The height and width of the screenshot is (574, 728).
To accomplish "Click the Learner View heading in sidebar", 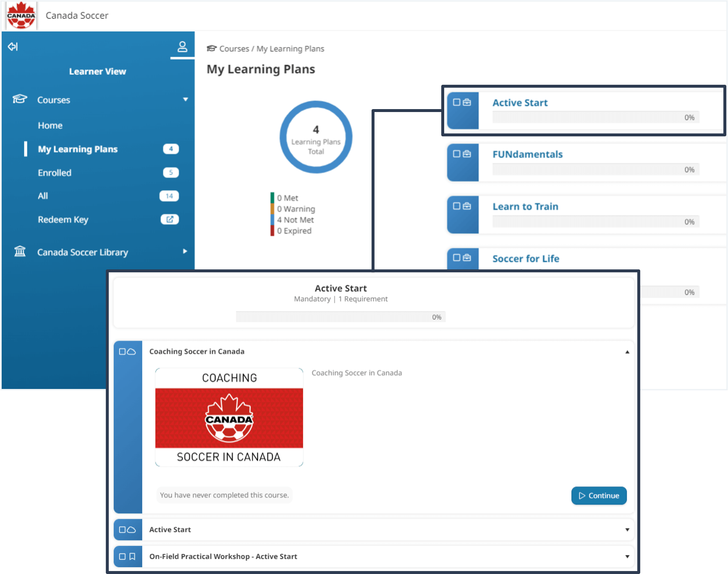I will click(x=97, y=71).
